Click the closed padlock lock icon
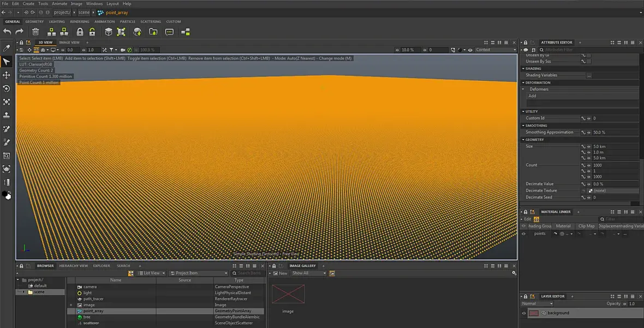The height and width of the screenshot is (328, 644). click(x=80, y=32)
